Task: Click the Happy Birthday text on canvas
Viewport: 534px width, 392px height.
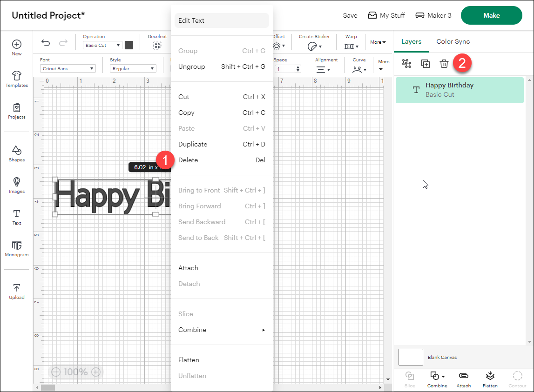Action: (112, 196)
